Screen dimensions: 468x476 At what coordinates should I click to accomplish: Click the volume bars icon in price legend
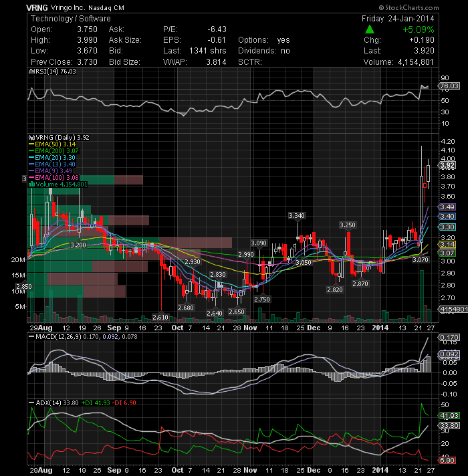32,185
